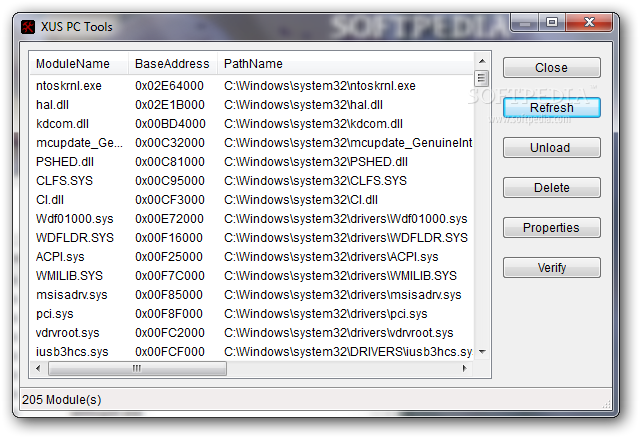Select the mcupdate_Ge... module name
Viewport: 640px width, 438px height.
[79, 143]
